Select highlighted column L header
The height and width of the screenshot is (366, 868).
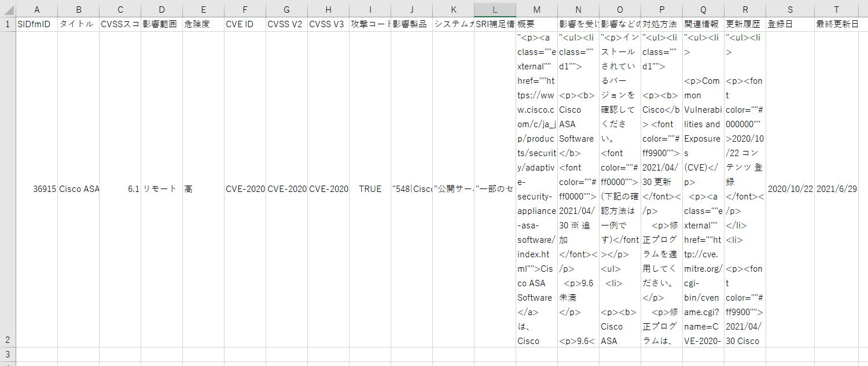pyautogui.click(x=495, y=9)
